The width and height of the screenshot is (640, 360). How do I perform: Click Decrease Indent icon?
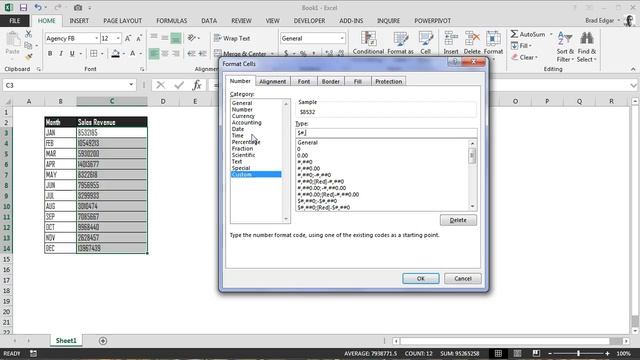click(191, 53)
